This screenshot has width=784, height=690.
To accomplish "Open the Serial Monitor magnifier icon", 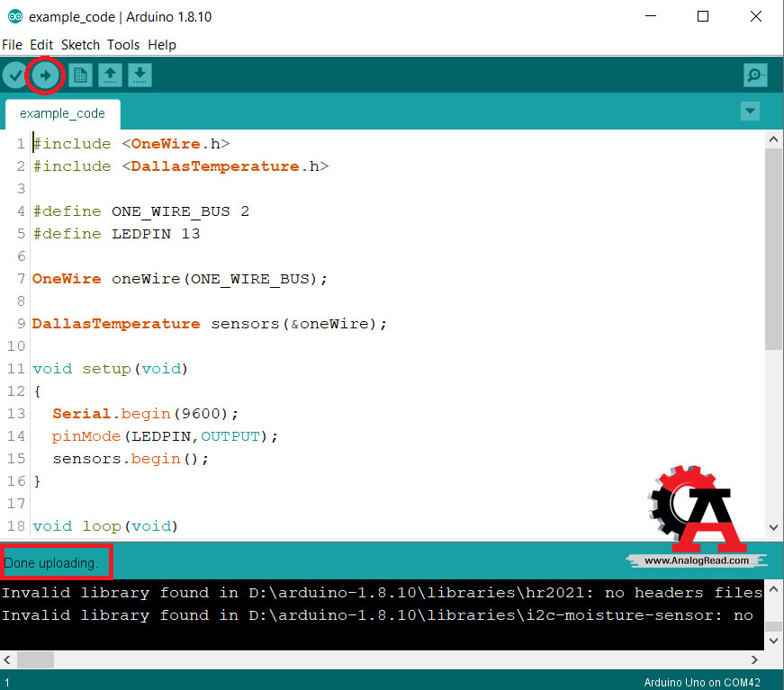I will 755,76.
